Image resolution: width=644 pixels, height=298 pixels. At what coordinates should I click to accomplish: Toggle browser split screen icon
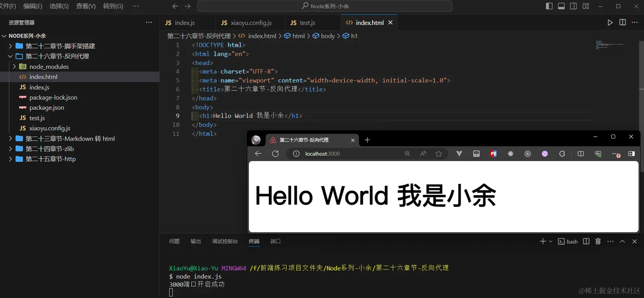(581, 154)
